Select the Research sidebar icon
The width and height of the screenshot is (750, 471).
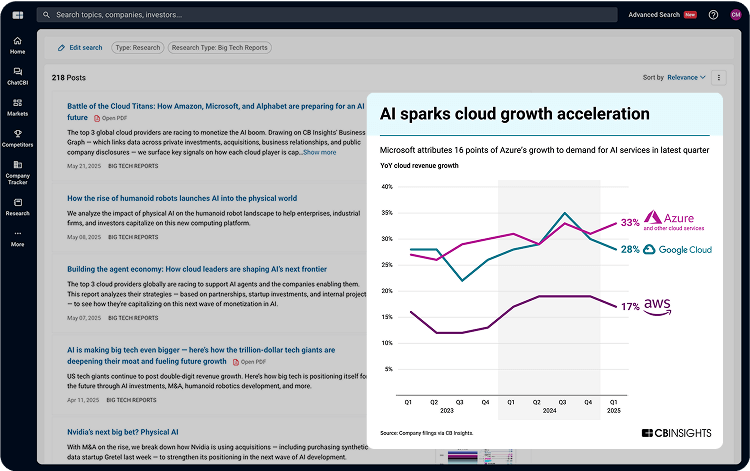17,205
